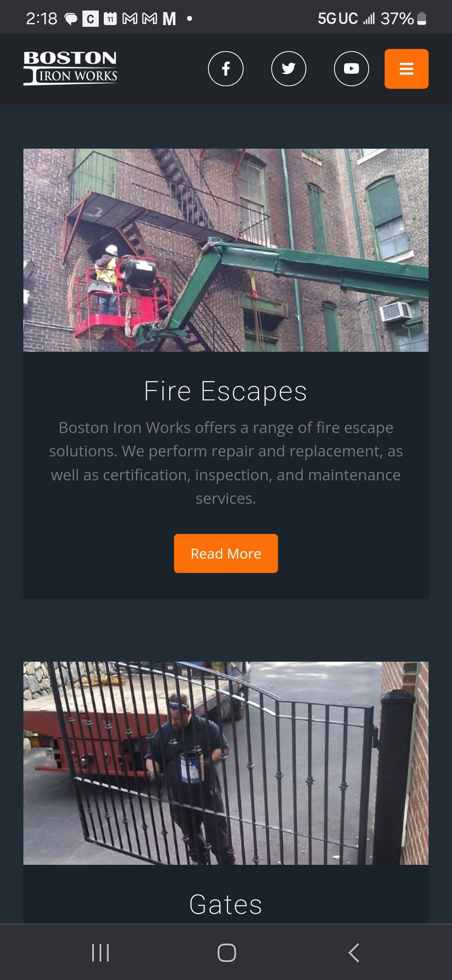Tap the battery status icon
452x980 pixels.
click(x=422, y=19)
